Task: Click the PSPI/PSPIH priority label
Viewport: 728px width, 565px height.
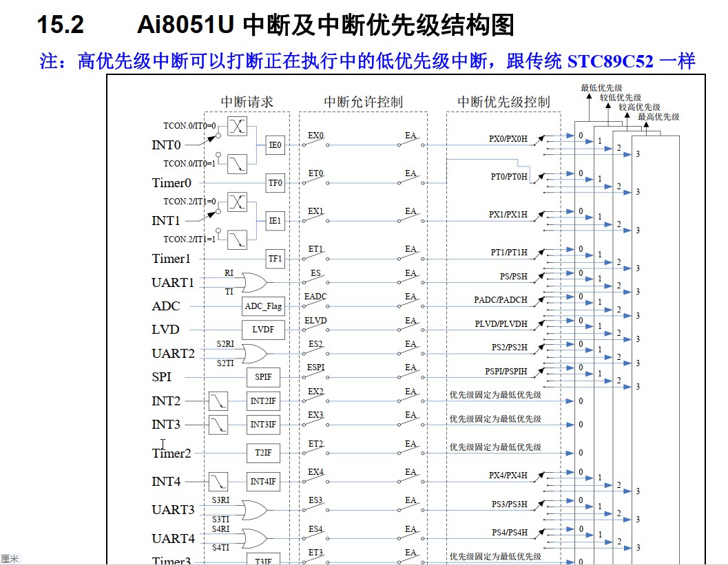Action: click(506, 372)
